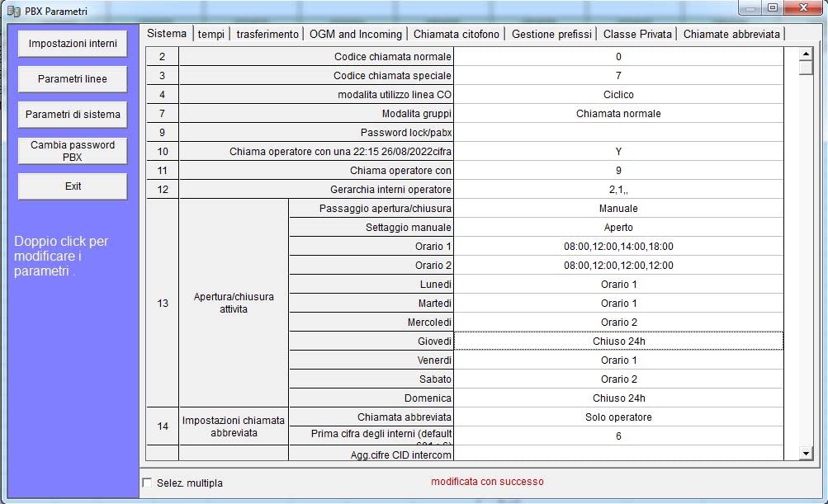Screen dimensions: 828x504
Task: Select Giovedi's Chiuso 24h value
Action: coord(618,341)
